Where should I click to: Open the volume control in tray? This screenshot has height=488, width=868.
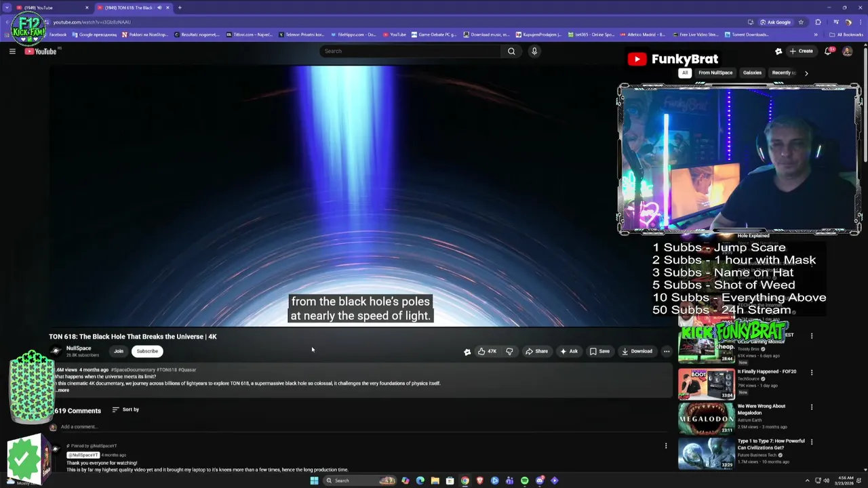click(826, 481)
